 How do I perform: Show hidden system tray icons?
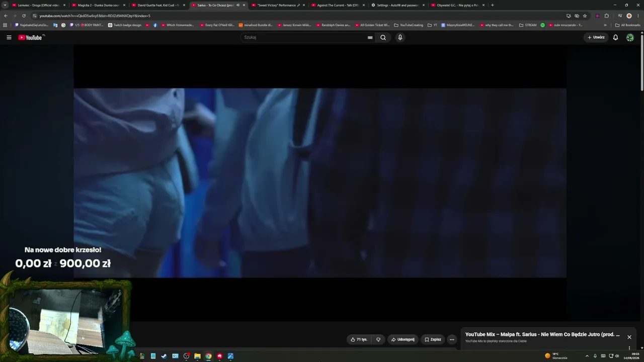click(587, 356)
